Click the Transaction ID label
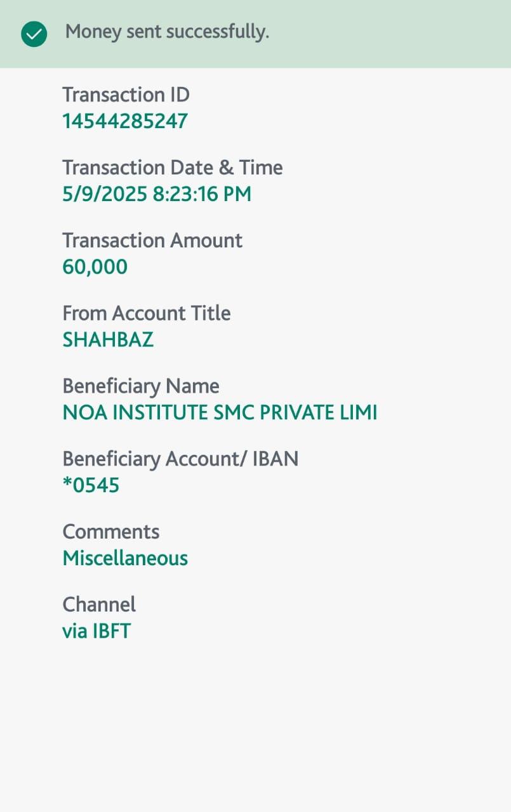 tap(126, 95)
